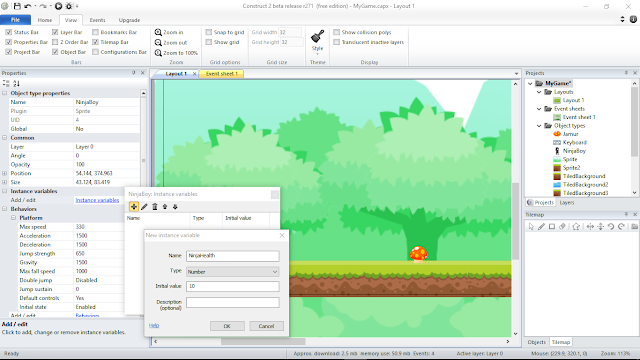Enable Show grid checkbox
Screen dimensions: 640x360
209,42
